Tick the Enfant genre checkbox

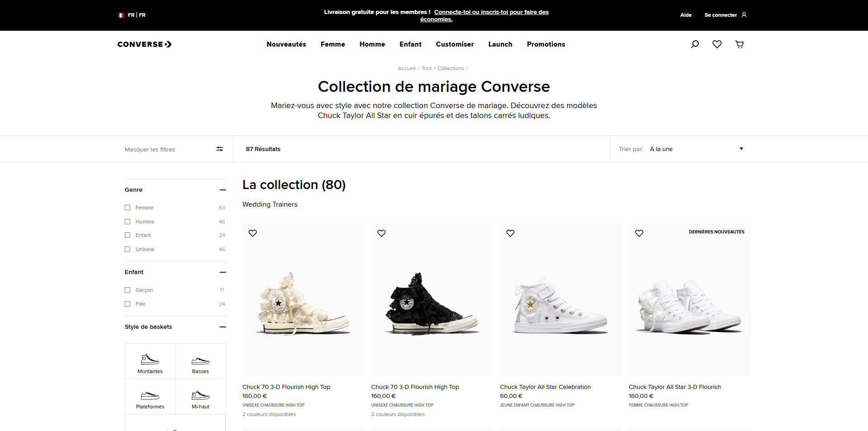(x=127, y=235)
